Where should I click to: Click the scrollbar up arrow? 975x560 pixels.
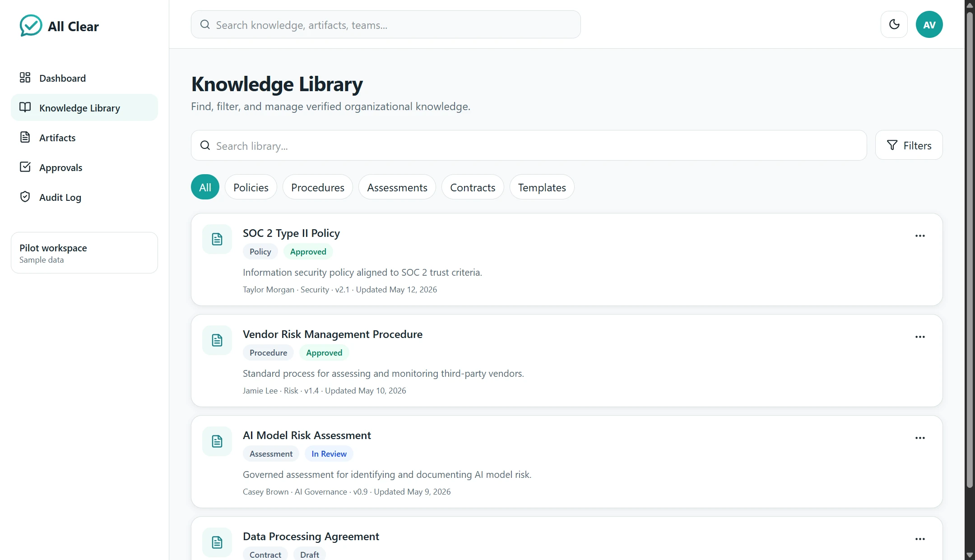(x=970, y=5)
